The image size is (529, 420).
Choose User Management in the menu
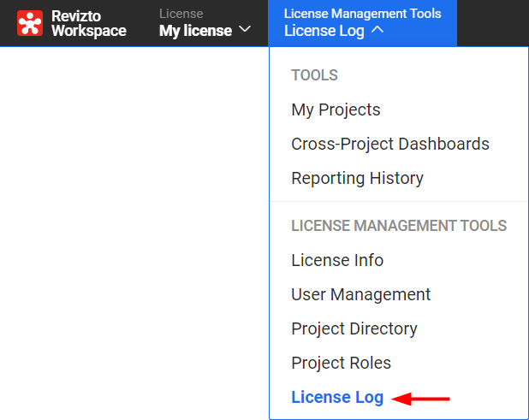click(x=360, y=294)
